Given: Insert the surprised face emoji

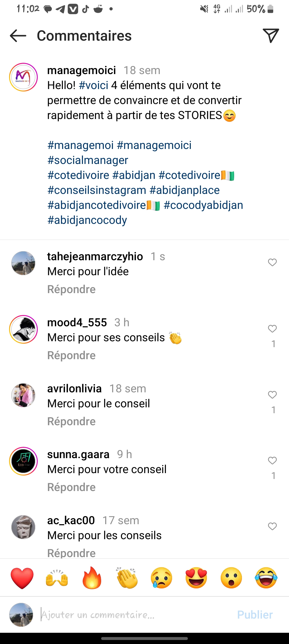Looking at the screenshot, I should tap(231, 578).
